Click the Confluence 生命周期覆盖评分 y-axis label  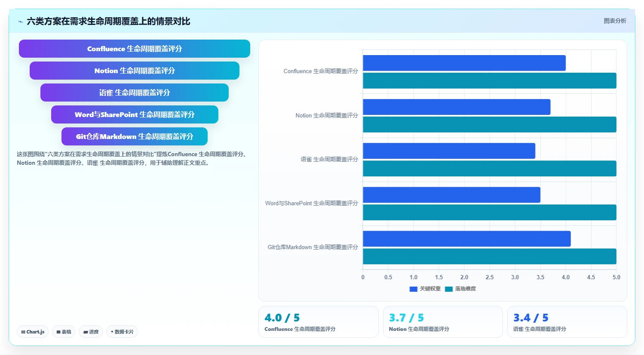point(321,71)
